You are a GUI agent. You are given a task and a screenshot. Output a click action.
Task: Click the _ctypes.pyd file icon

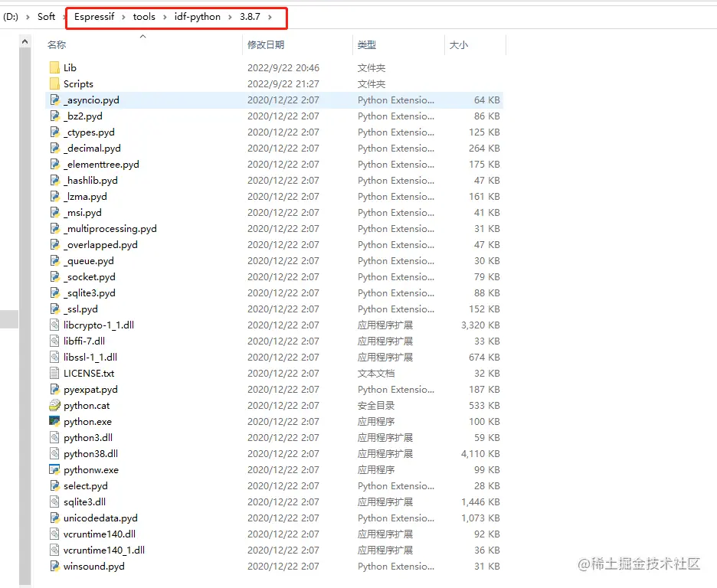pos(54,132)
